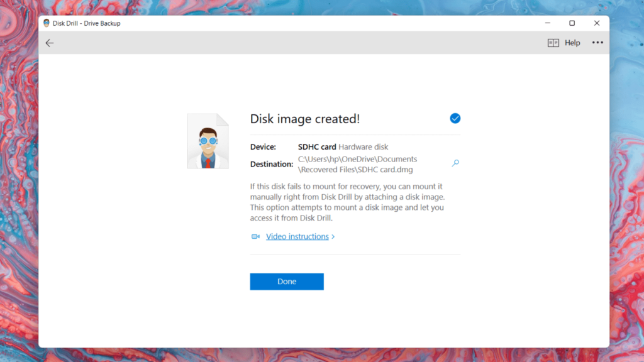The height and width of the screenshot is (362, 644).
Task: Click the "Disk Drill - Drive Backup" window title
Action: point(87,23)
